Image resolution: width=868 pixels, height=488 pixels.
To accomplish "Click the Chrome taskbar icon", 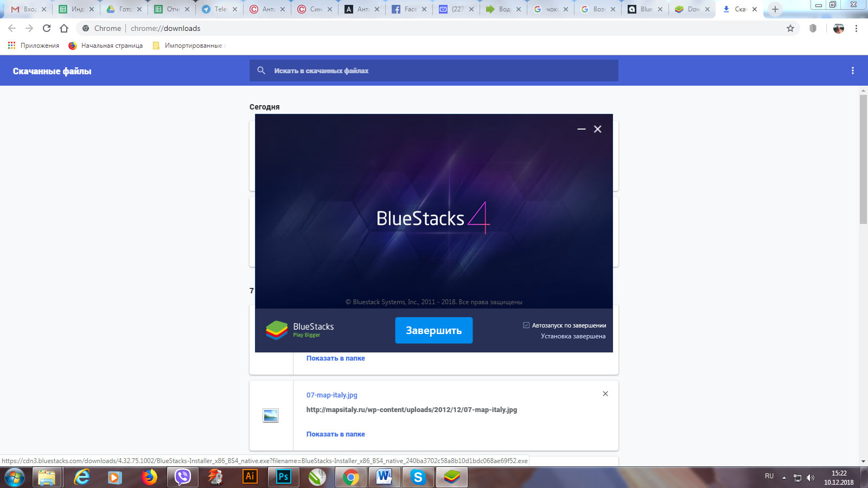I will [351, 477].
